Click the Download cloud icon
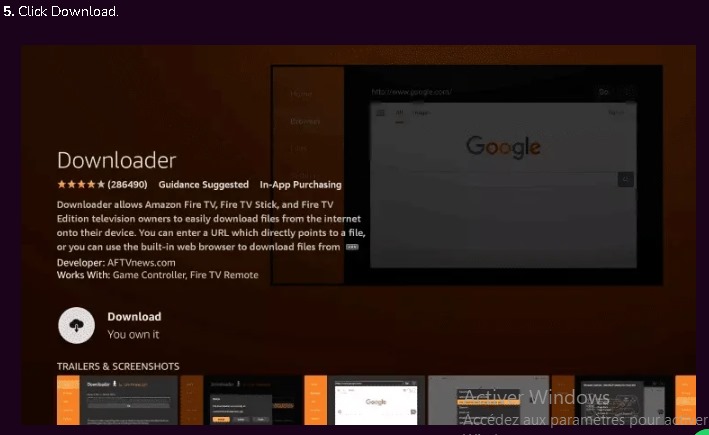709x435 pixels. pyautogui.click(x=77, y=325)
